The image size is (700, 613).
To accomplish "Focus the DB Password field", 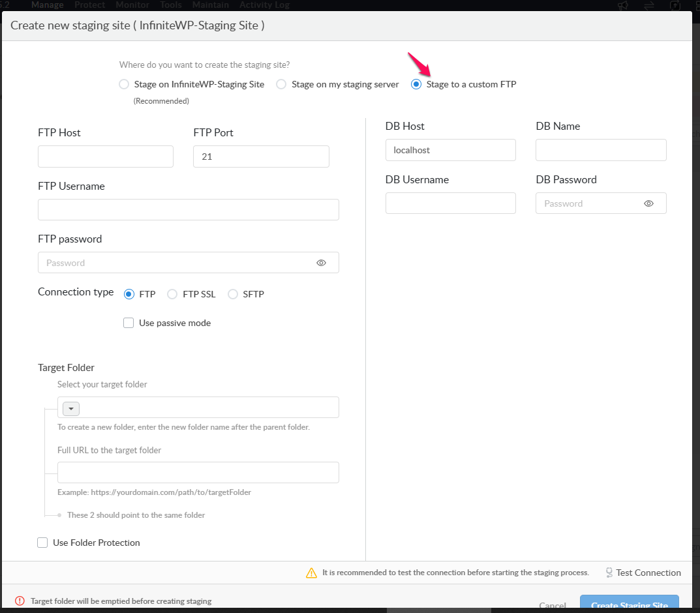I will tap(601, 203).
